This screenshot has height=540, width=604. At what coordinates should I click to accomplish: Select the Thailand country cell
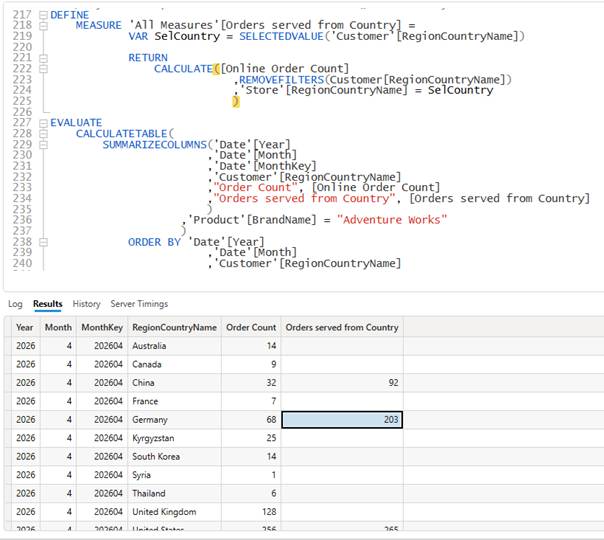[174, 493]
